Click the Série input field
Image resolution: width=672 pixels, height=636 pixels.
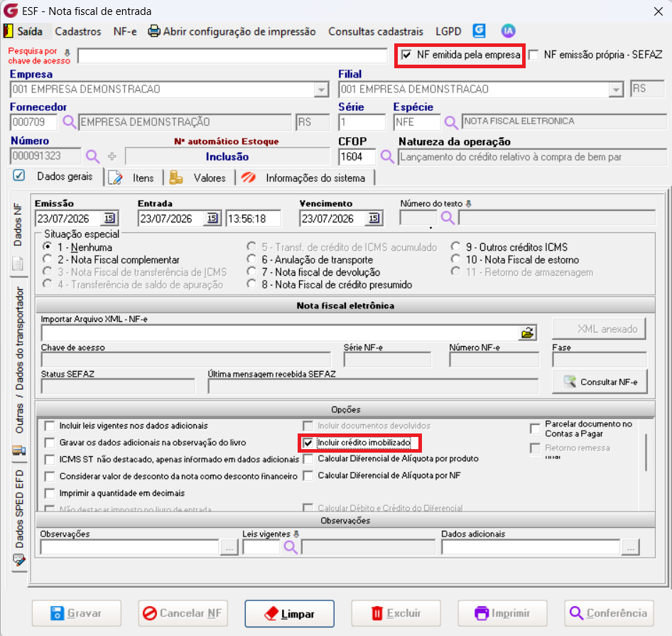pos(362,122)
